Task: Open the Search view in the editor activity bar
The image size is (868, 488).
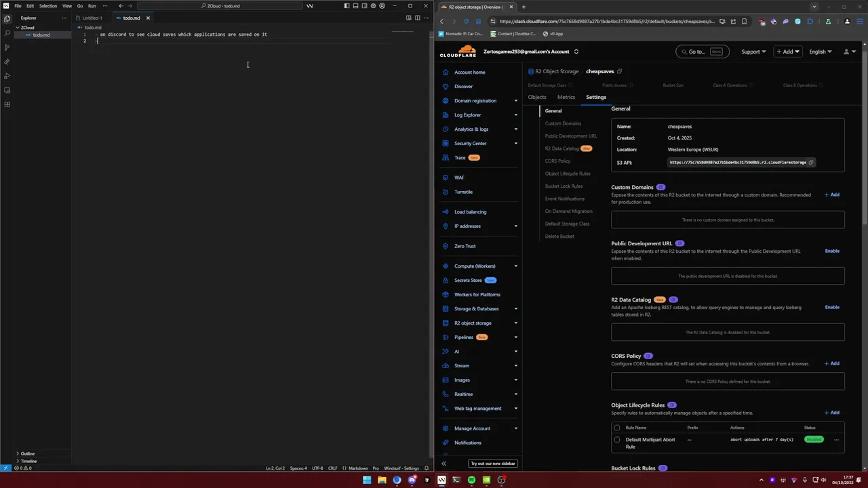Action: coord(7,33)
